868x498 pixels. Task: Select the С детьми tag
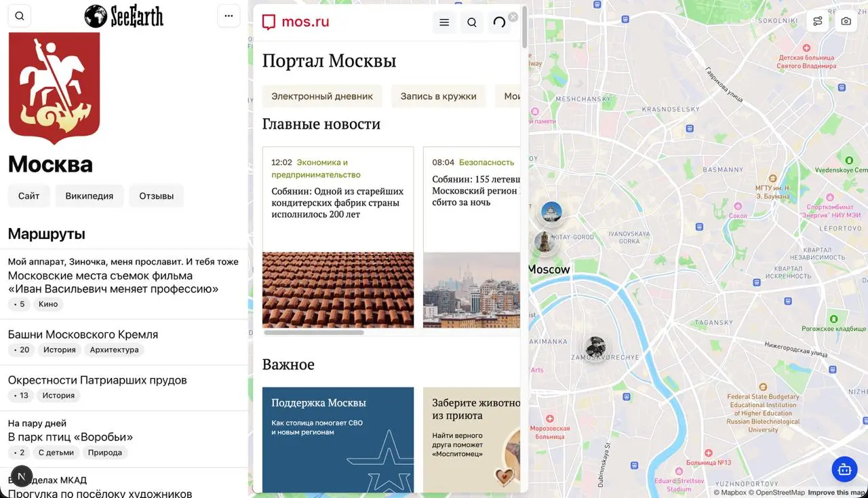56,453
